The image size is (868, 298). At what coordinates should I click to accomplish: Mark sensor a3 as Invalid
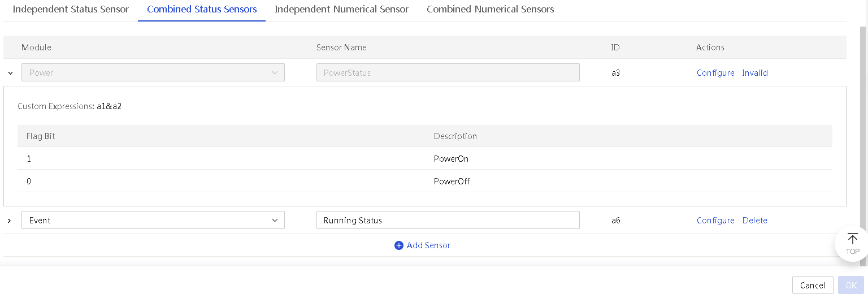755,73
